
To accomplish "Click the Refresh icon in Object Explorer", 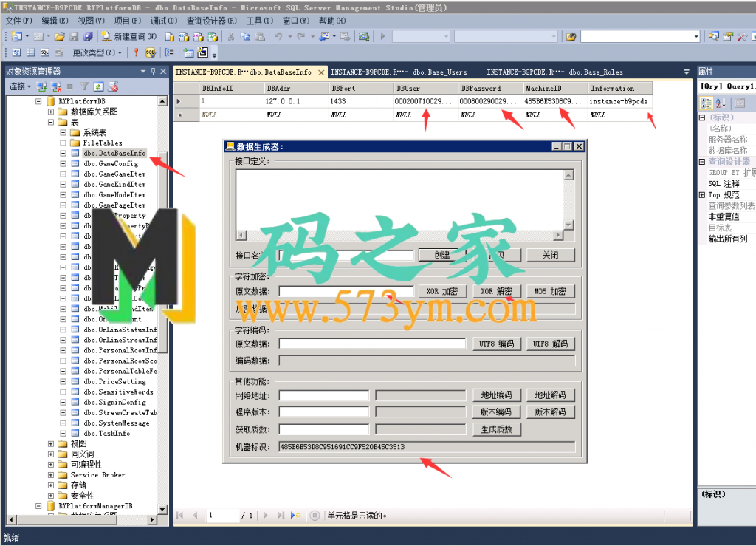I will pos(98,87).
